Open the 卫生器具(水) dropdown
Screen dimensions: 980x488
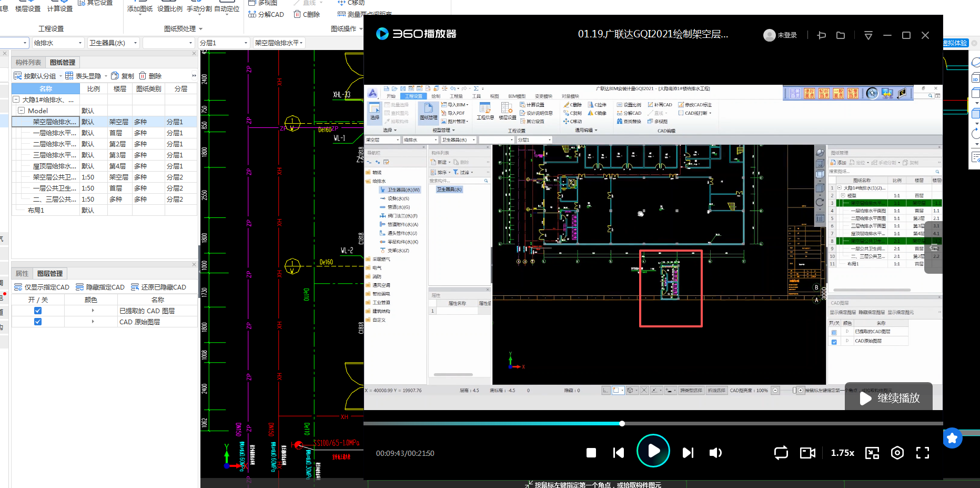pos(135,43)
